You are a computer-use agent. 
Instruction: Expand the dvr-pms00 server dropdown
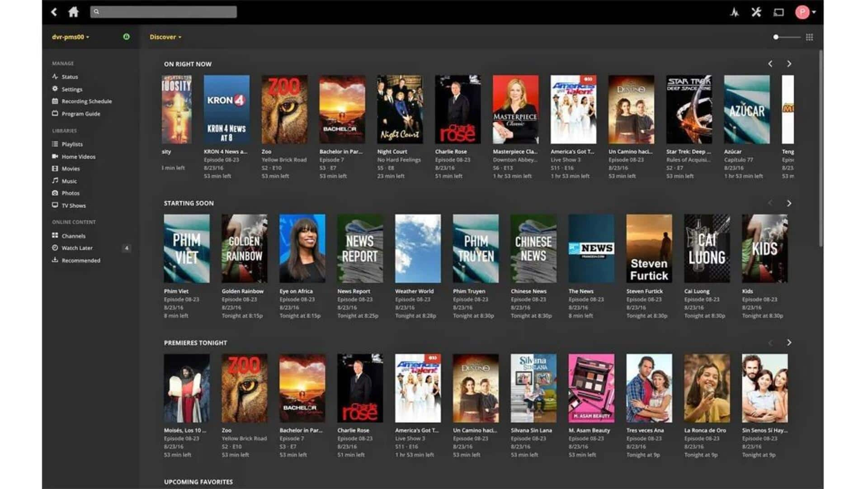pos(71,37)
